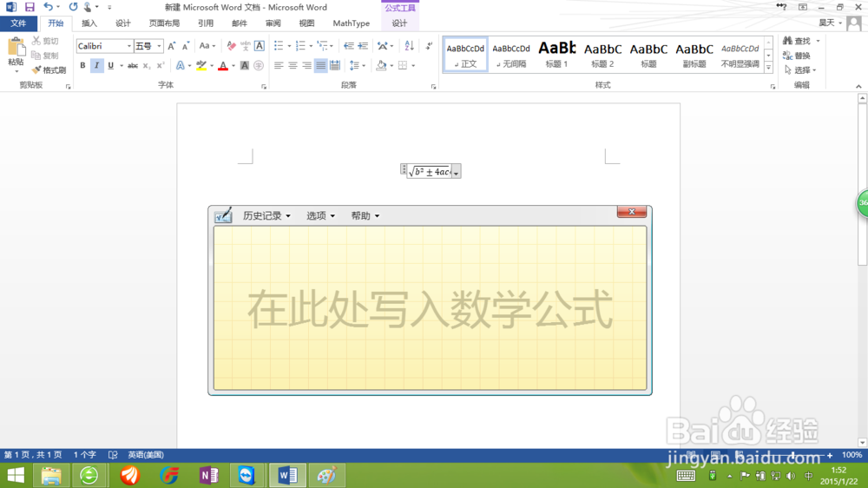The height and width of the screenshot is (488, 868).
Task: Open the font size dropdown
Action: pyautogui.click(x=160, y=46)
